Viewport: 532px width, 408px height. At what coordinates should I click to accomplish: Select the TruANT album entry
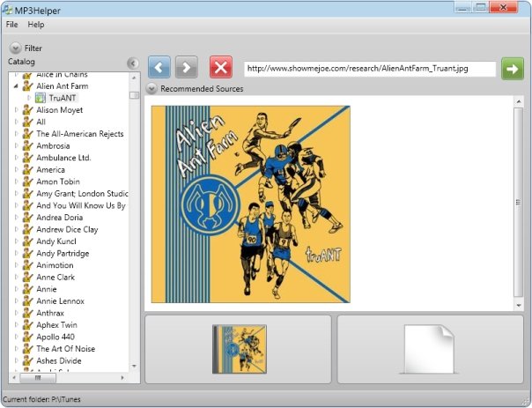pyautogui.click(x=63, y=98)
